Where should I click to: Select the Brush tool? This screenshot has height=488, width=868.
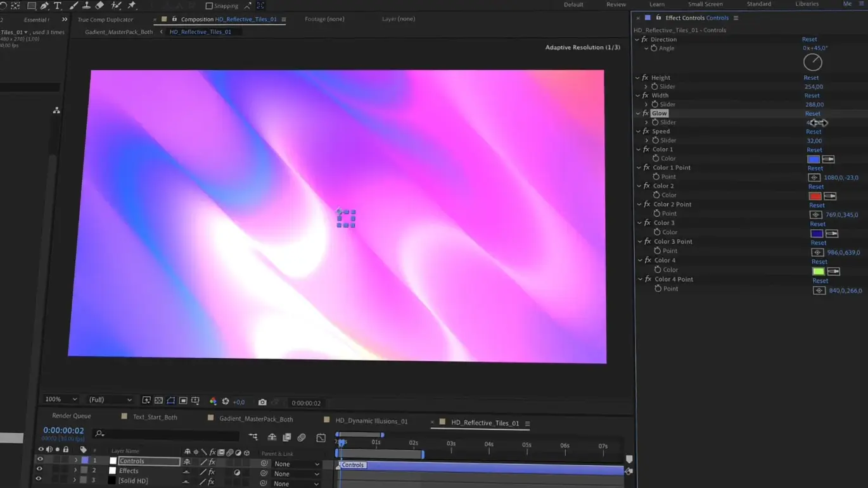[x=73, y=5]
